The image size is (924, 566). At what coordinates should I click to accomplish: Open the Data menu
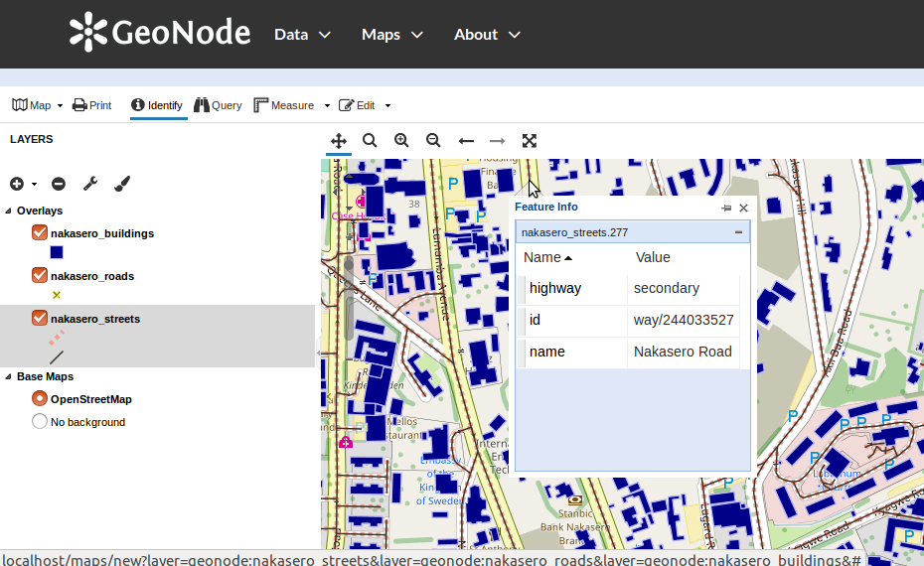coord(302,35)
